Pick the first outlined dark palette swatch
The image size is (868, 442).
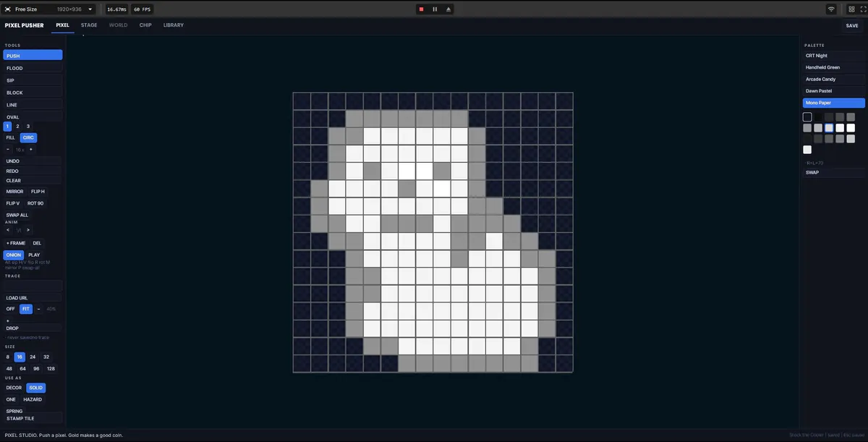pyautogui.click(x=807, y=116)
